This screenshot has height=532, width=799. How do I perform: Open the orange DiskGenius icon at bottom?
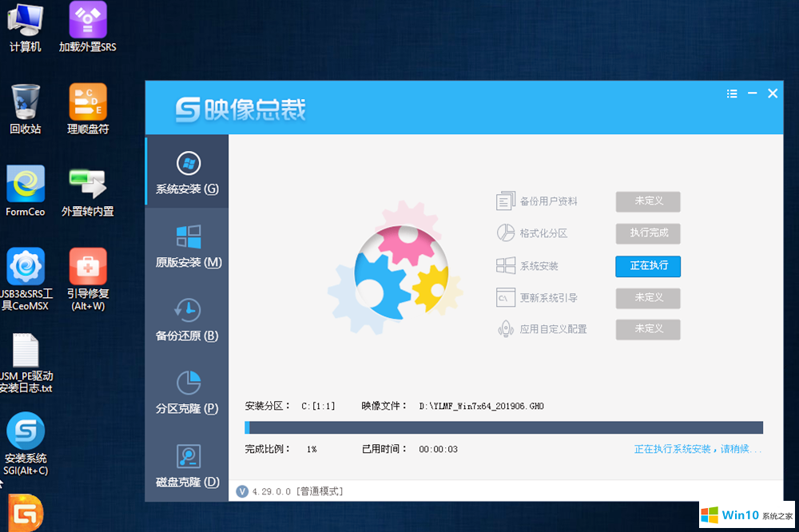point(26,513)
